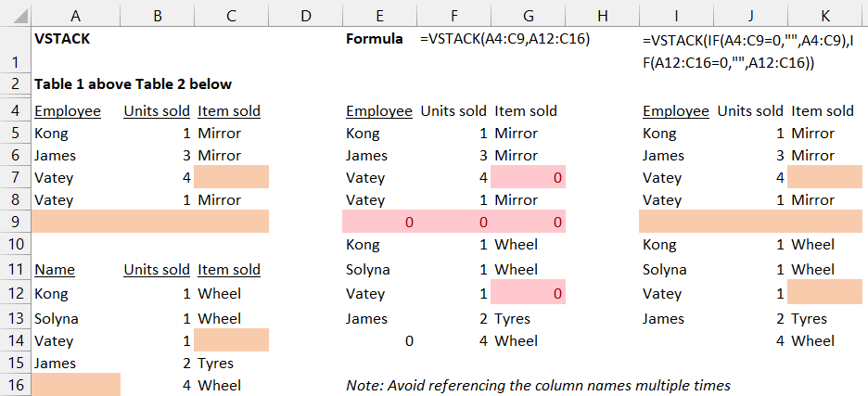Select column header D
The image size is (868, 396).
(305, 14)
